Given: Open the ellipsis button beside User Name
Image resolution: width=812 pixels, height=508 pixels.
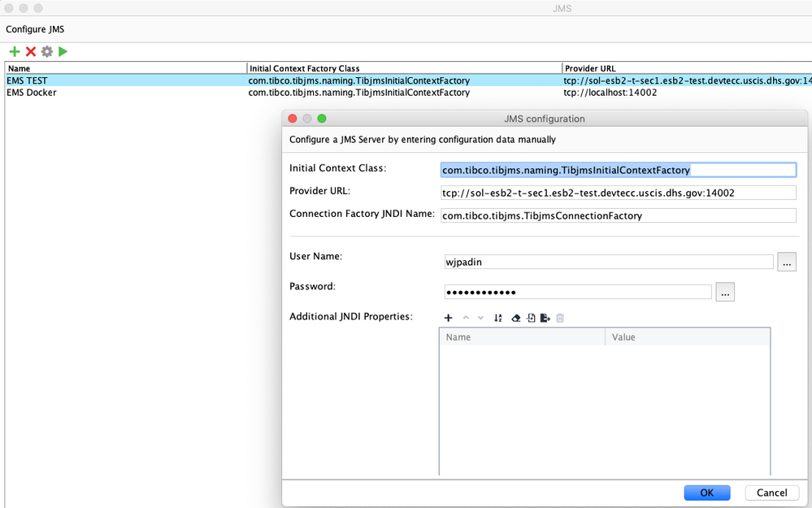Looking at the screenshot, I should (786, 263).
